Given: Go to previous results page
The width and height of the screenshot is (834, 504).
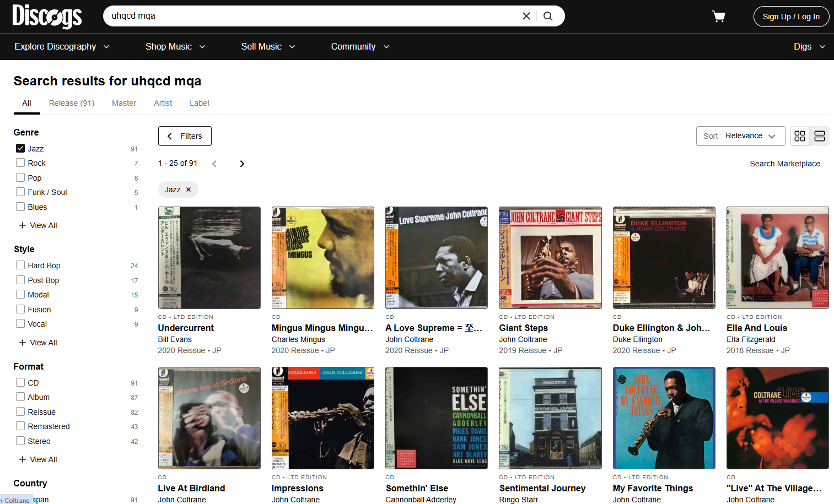Looking at the screenshot, I should click(214, 164).
